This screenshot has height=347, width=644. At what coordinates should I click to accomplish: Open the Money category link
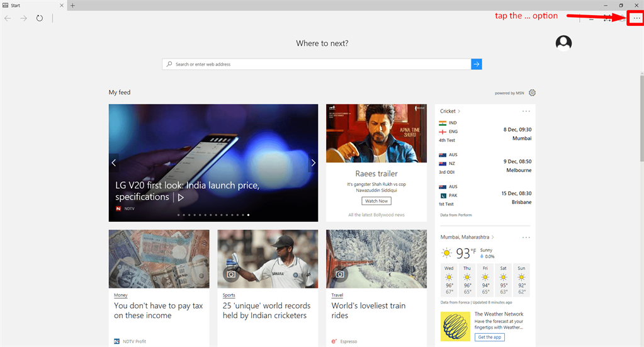pos(120,295)
